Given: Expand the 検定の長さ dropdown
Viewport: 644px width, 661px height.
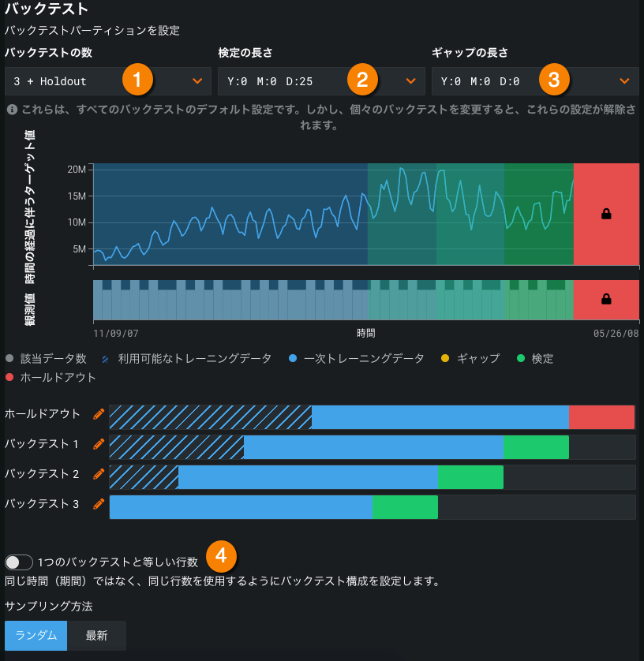Looking at the screenshot, I should tap(321, 80).
